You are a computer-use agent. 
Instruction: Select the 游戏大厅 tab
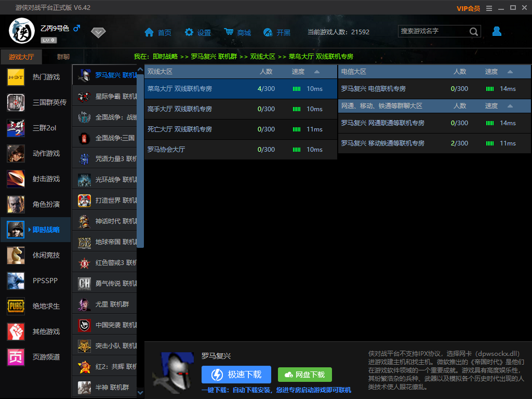click(x=21, y=57)
